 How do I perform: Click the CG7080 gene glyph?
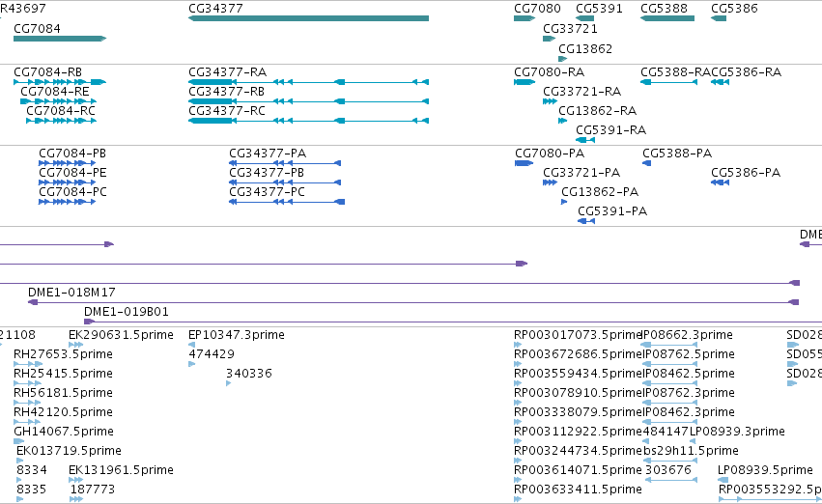point(524,18)
